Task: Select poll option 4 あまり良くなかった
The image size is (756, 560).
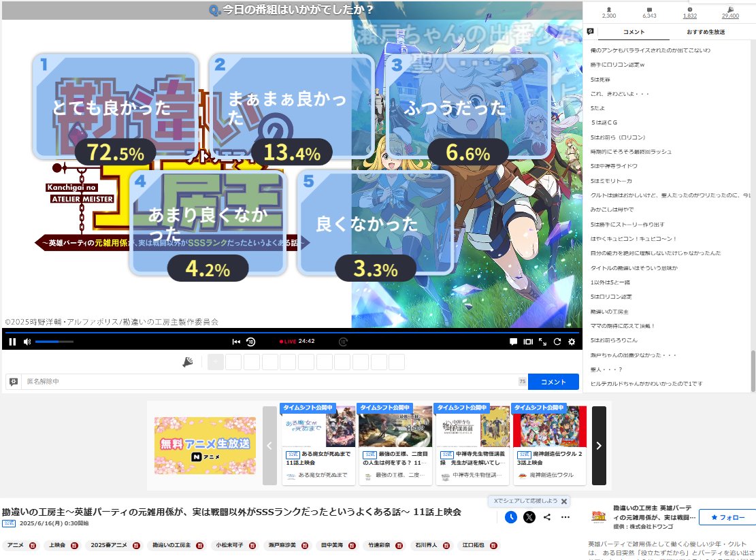Action: pos(208,223)
